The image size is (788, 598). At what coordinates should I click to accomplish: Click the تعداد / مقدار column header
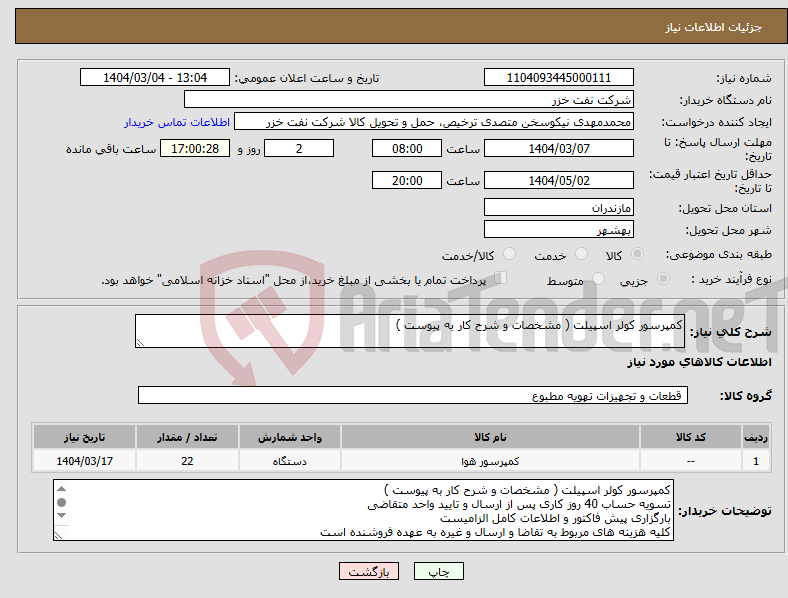[x=187, y=437]
